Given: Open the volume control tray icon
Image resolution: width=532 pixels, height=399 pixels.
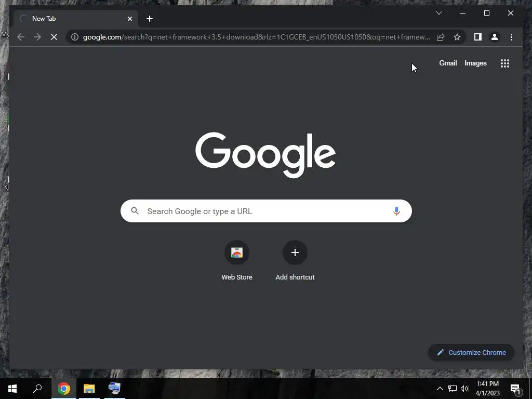Looking at the screenshot, I should click(x=464, y=389).
